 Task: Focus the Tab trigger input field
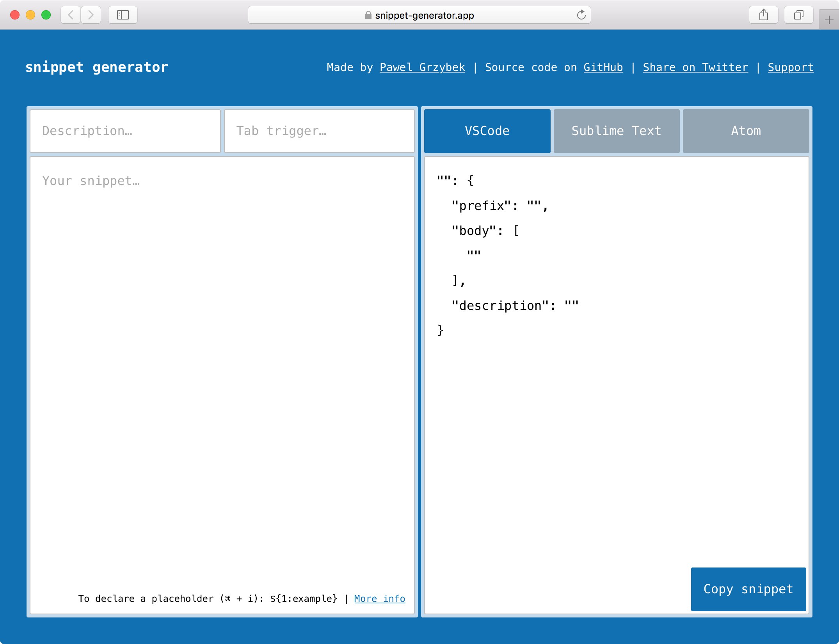tap(319, 131)
